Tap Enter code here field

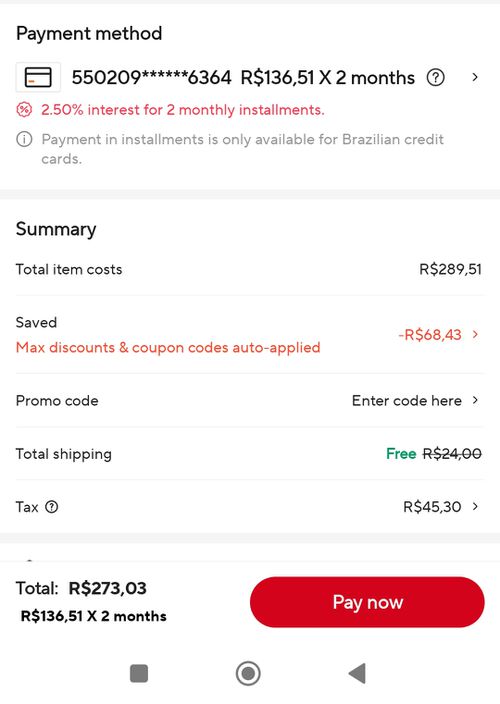click(x=407, y=400)
